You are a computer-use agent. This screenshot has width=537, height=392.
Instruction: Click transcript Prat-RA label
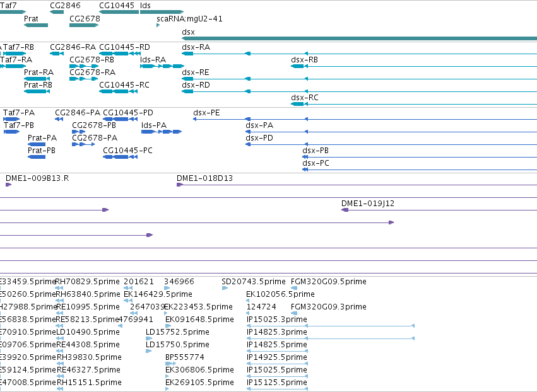coord(38,72)
